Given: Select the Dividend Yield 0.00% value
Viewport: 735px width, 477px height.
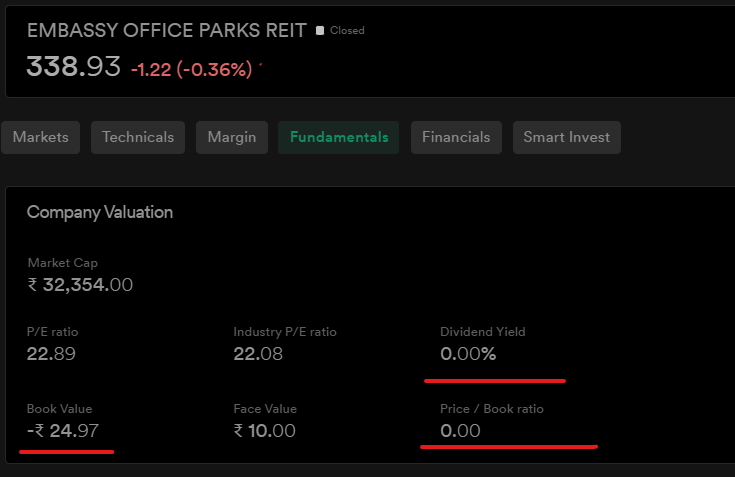Looking at the screenshot, I should 468,354.
